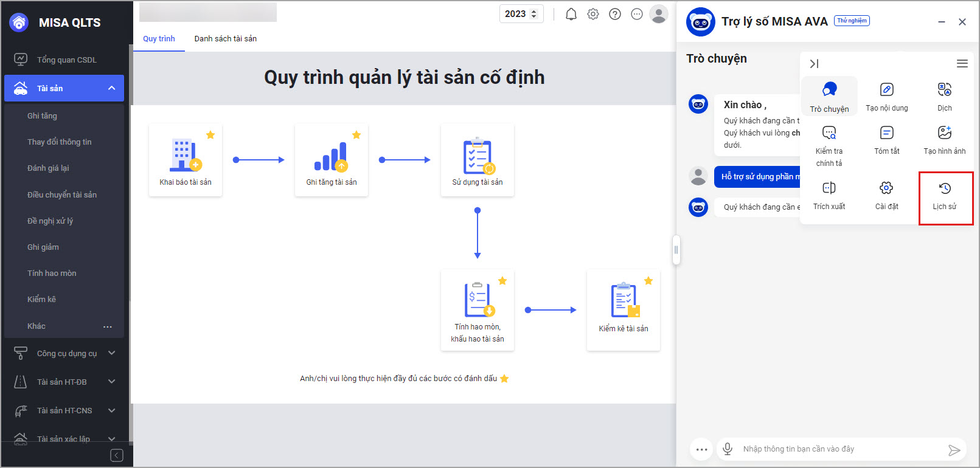Expand the Tài sản HT-CNS section
Viewport: 980px width, 468px height.
(x=112, y=410)
